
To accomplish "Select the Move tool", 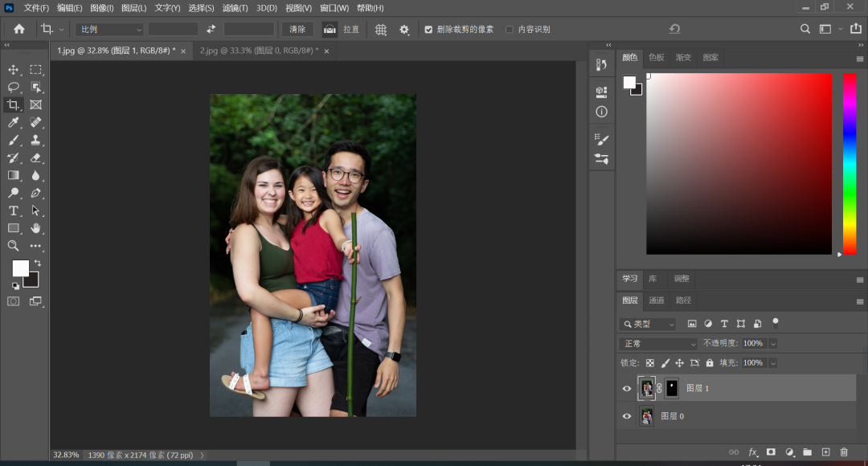I will (14, 70).
